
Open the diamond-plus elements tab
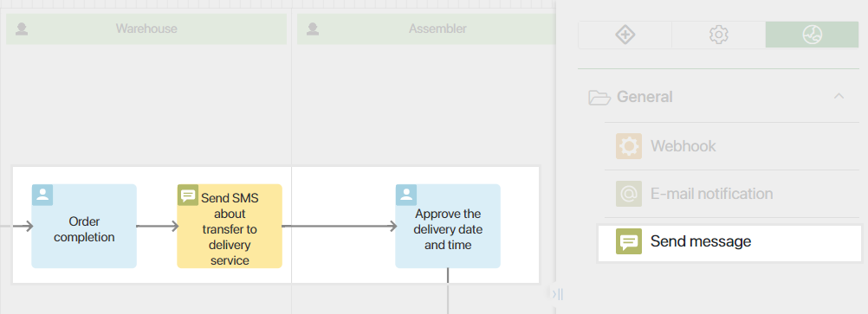(625, 35)
